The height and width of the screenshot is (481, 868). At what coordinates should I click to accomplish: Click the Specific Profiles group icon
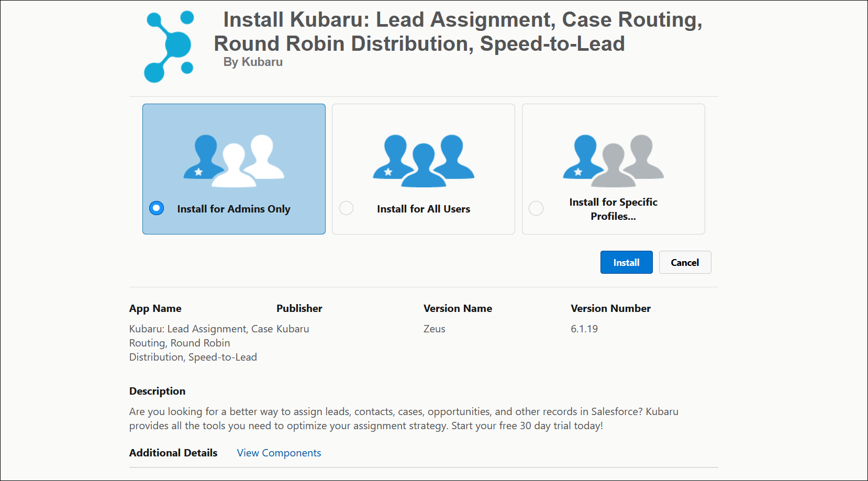pyautogui.click(x=614, y=161)
